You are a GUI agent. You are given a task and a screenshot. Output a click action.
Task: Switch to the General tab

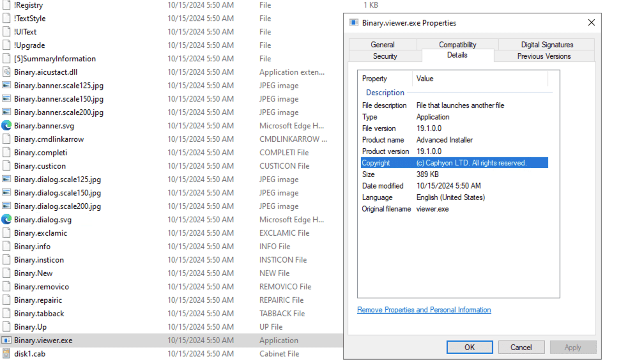(x=382, y=44)
